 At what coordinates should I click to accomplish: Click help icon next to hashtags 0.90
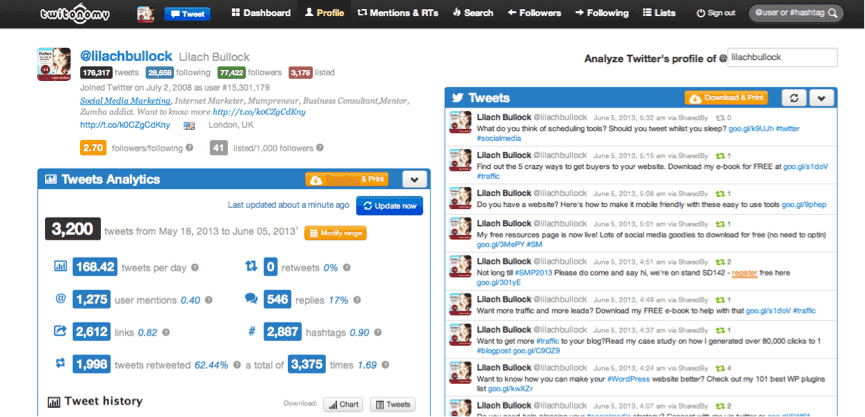378,333
